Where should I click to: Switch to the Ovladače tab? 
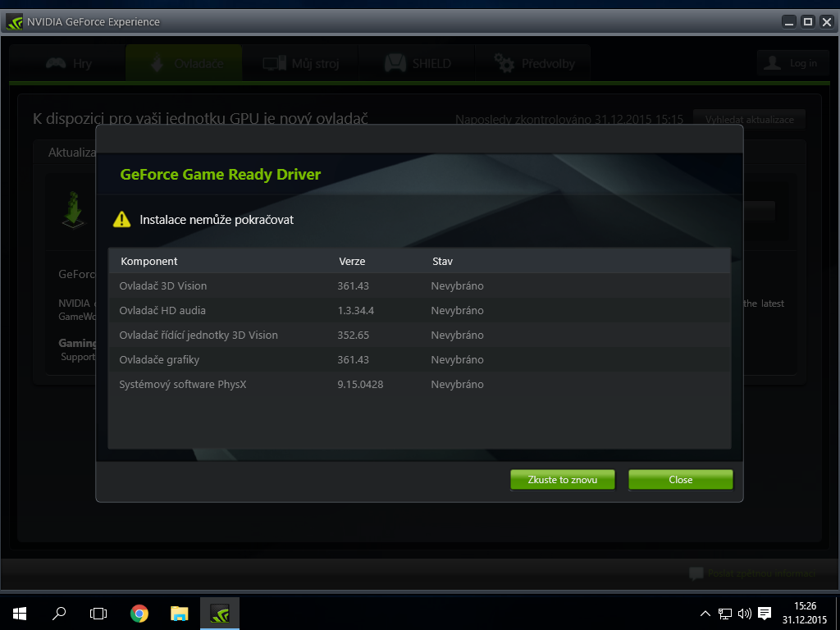pyautogui.click(x=184, y=63)
